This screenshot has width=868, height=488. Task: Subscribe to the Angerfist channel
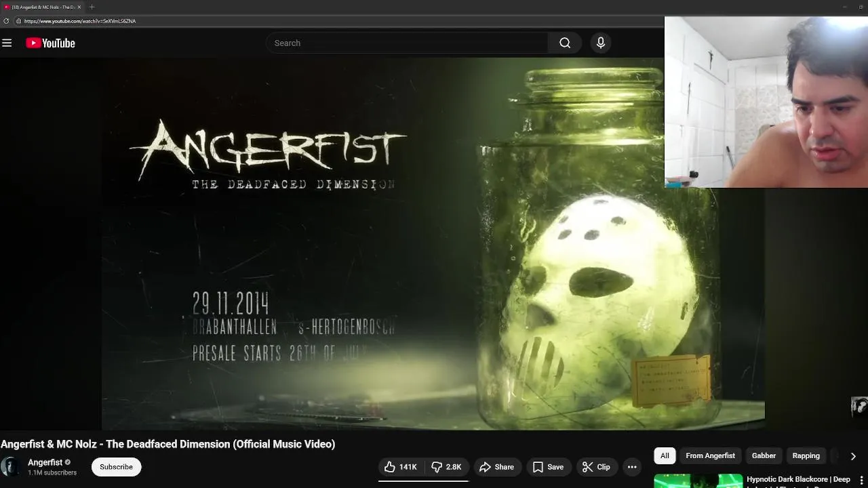pyautogui.click(x=116, y=467)
